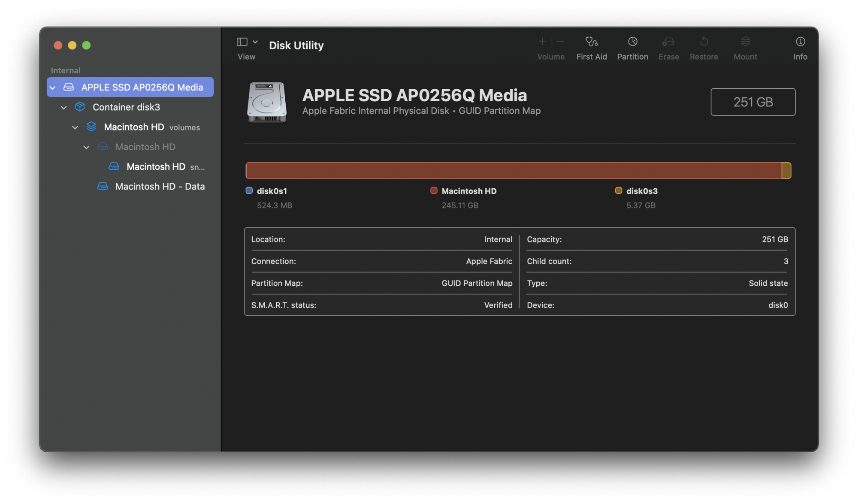The image size is (858, 504).
Task: Click the red Macintosh HD legend swatch
Action: coord(434,190)
